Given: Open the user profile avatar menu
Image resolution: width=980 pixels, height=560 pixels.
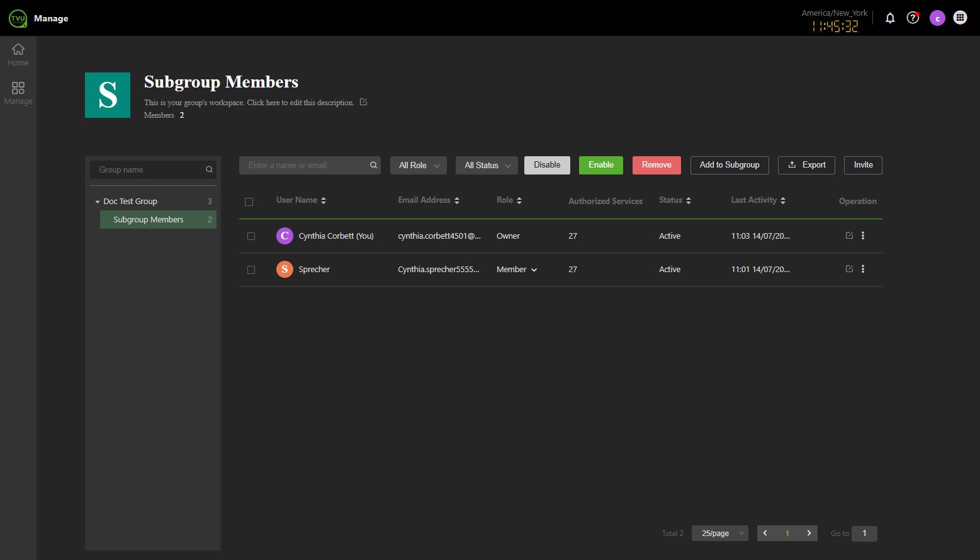Looking at the screenshot, I should 937,18.
